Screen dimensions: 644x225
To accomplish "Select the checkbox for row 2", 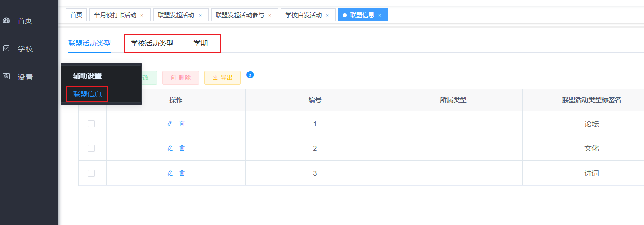I will point(91,148).
